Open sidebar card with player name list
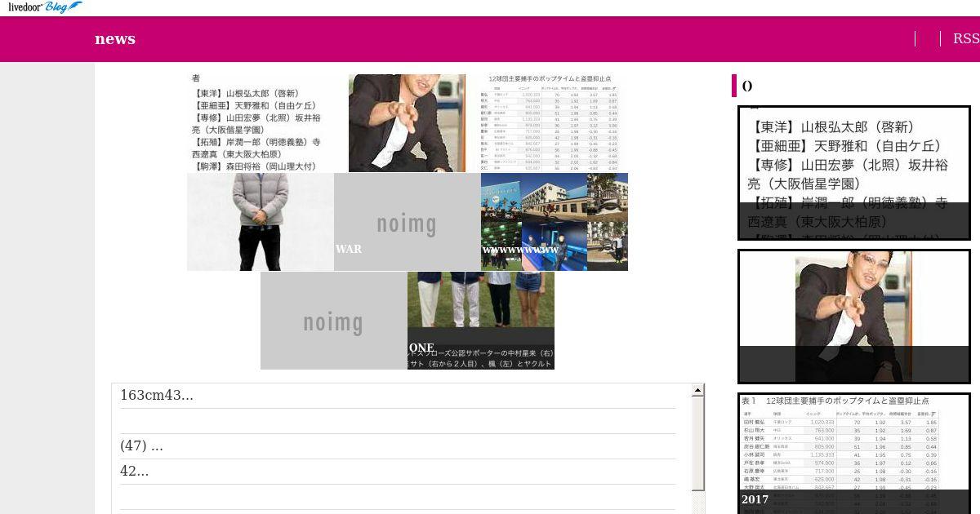The width and height of the screenshot is (980, 514). [854, 173]
